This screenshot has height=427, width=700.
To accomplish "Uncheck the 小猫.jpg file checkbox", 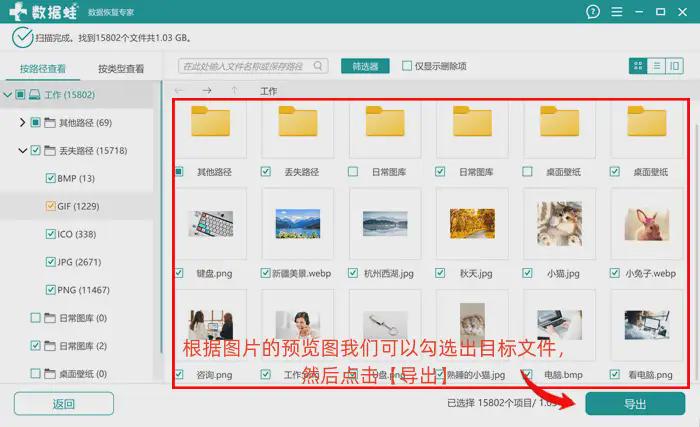I will point(526,272).
